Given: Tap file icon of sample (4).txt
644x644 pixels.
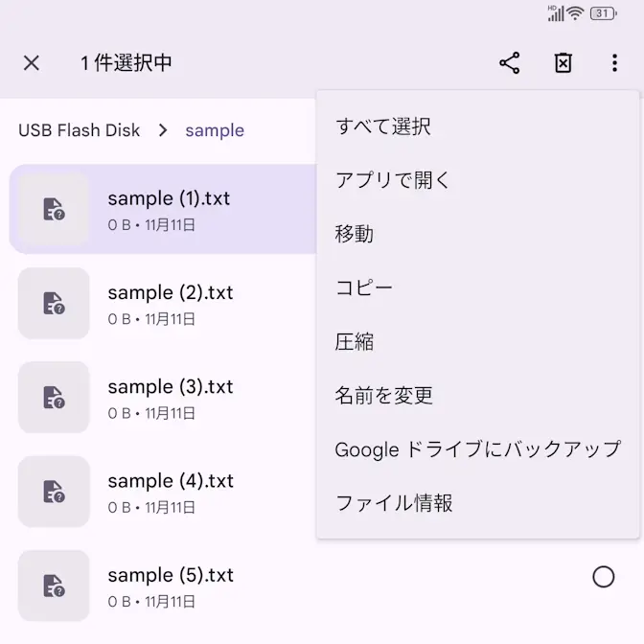Looking at the screenshot, I should pyautogui.click(x=54, y=492).
